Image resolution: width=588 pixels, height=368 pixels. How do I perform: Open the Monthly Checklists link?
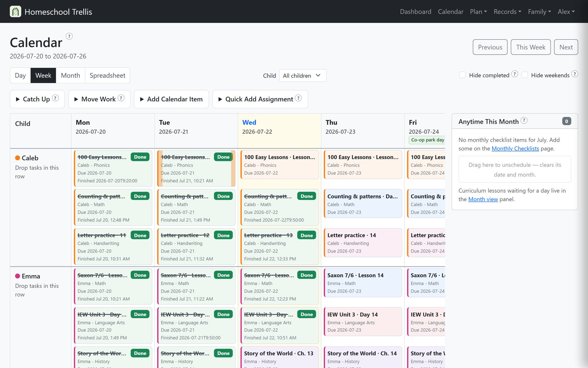click(515, 149)
